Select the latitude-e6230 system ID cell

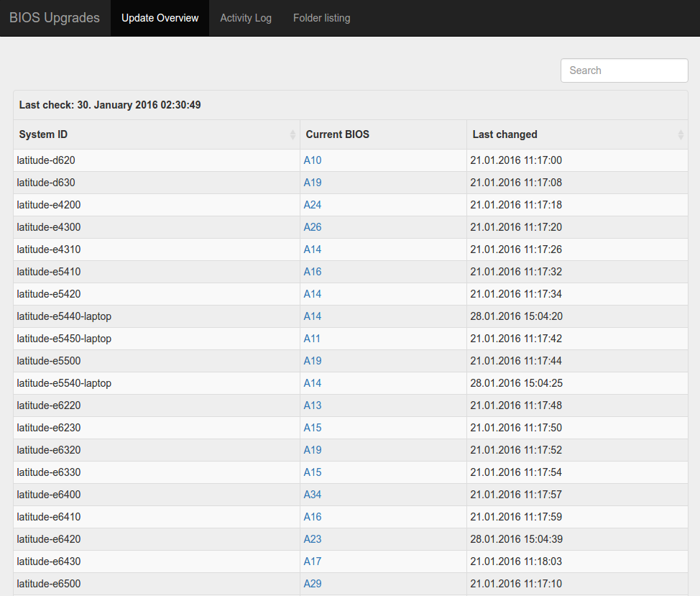pos(157,428)
